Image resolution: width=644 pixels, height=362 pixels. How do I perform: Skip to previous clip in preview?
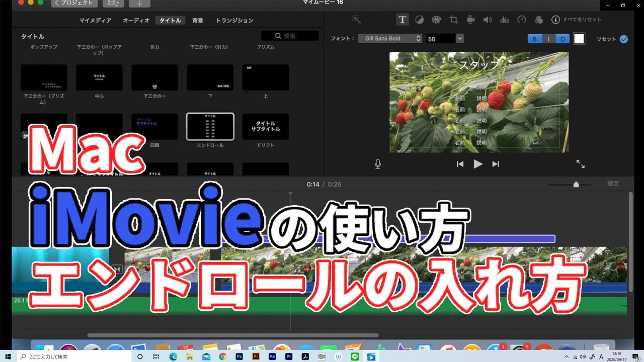tap(460, 164)
